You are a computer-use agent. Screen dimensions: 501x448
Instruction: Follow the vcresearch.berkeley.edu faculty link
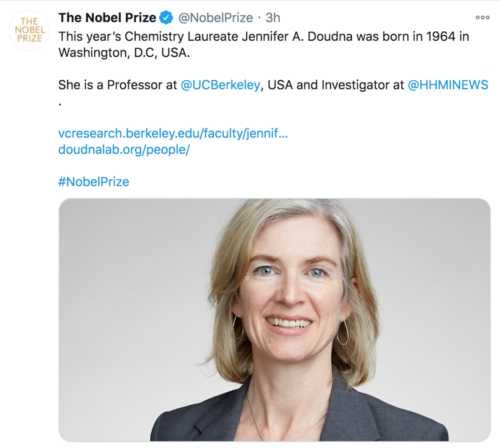pos(173,134)
